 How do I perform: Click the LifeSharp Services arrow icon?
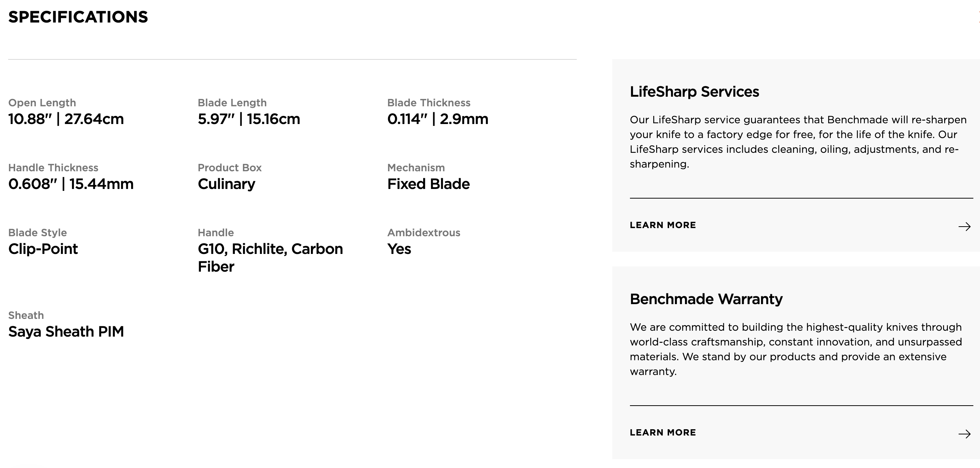964,227
